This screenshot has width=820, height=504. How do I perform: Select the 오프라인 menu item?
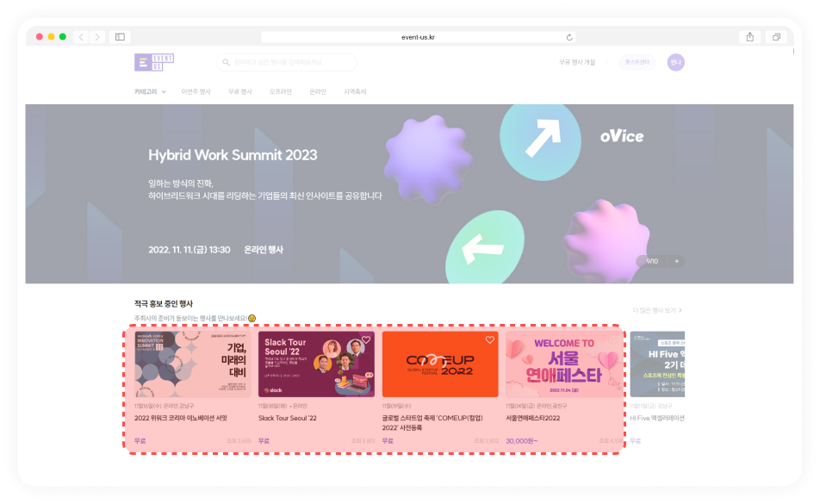click(280, 91)
